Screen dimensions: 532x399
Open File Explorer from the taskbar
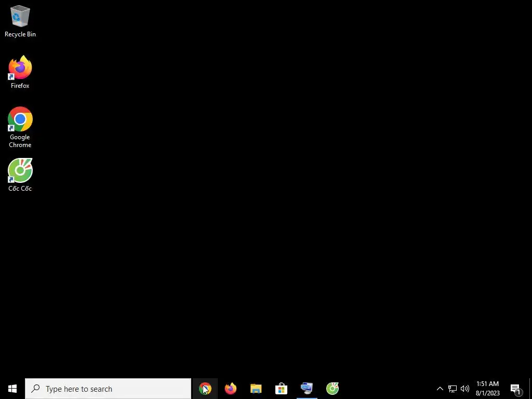pyautogui.click(x=256, y=389)
